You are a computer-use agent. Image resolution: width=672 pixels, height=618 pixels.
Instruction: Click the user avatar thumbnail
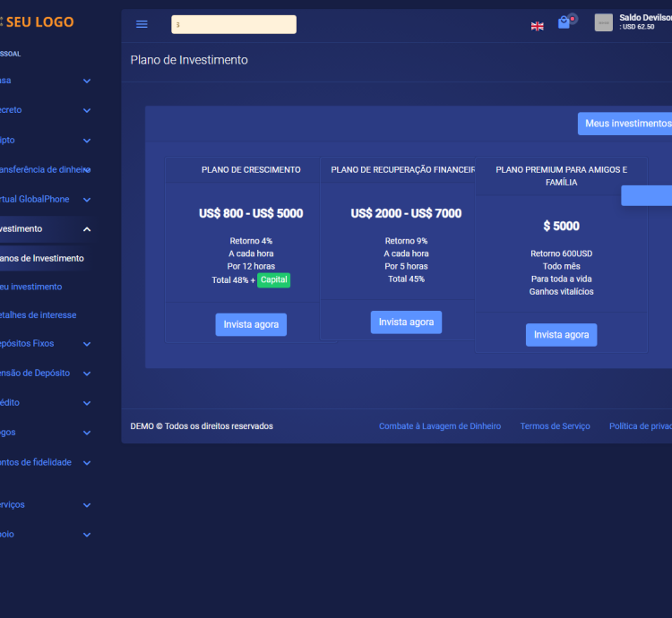point(604,23)
